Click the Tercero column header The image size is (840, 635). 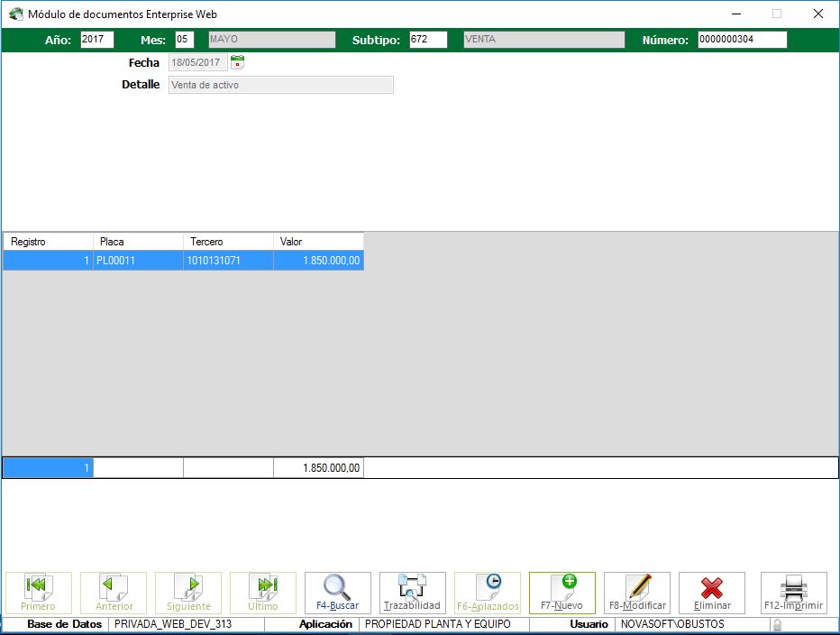(228, 242)
